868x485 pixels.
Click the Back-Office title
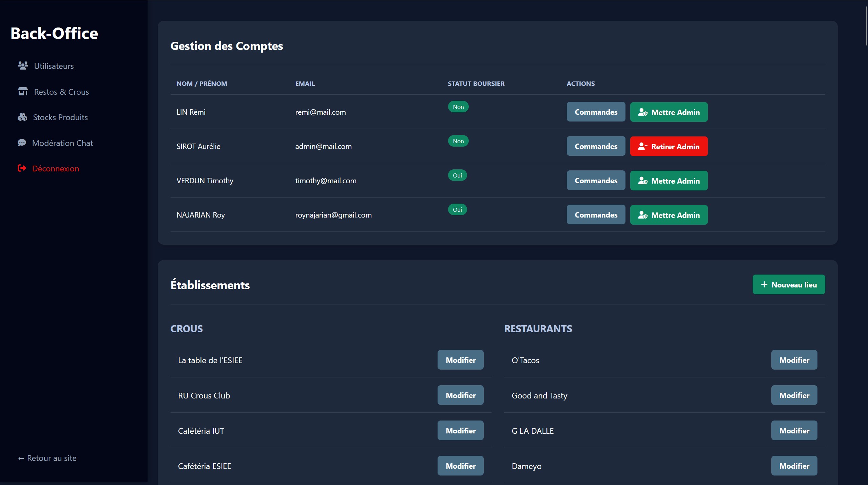[x=54, y=33]
